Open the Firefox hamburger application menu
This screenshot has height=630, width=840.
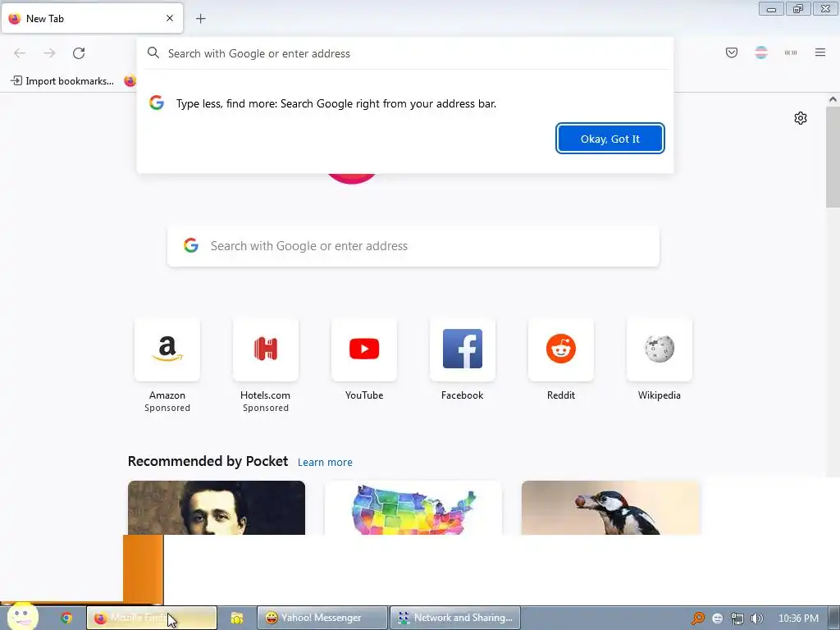click(x=820, y=52)
